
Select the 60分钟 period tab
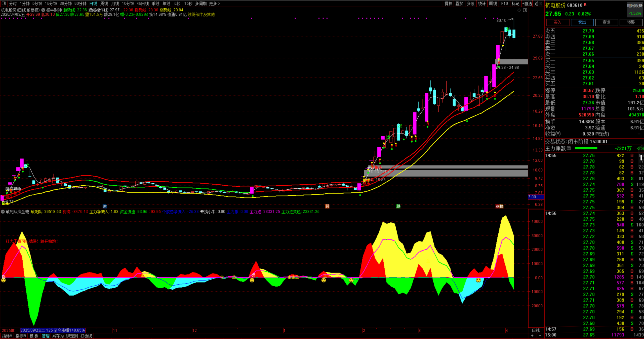[x=80, y=4]
